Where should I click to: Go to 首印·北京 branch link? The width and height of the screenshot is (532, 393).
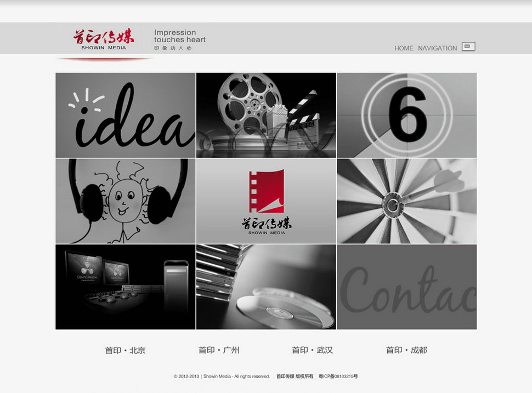click(125, 350)
